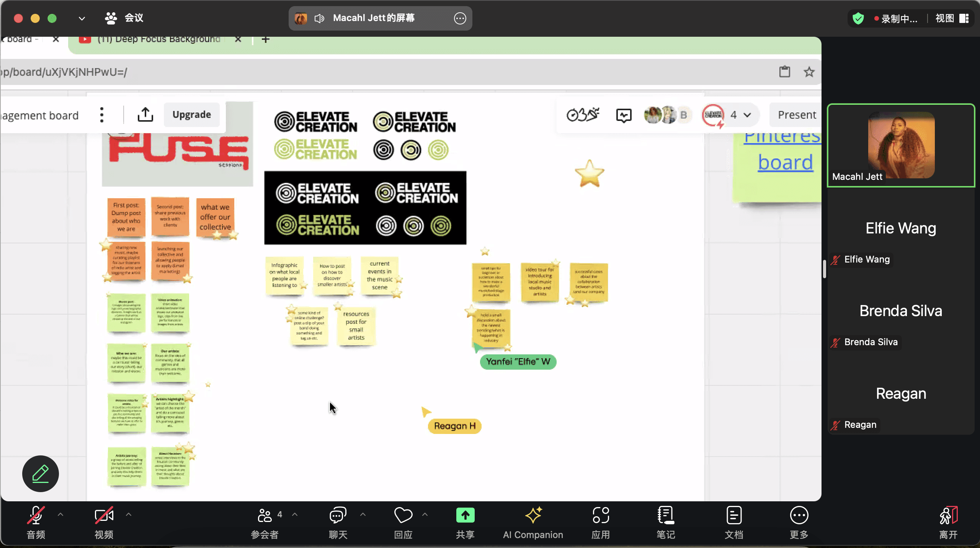The height and width of the screenshot is (548, 980).
Task: Bookmark the page with star icon
Action: [x=809, y=72]
